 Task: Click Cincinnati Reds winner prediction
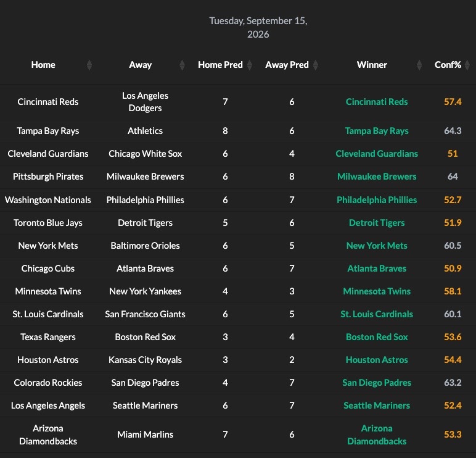tap(377, 102)
